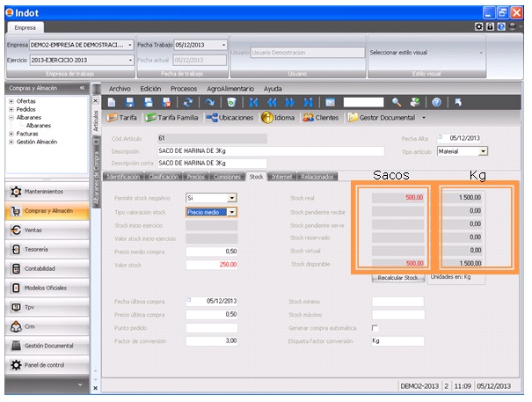The height and width of the screenshot is (402, 532).
Task: Open the Tipo valoración stock dropdown
Action: (x=232, y=212)
